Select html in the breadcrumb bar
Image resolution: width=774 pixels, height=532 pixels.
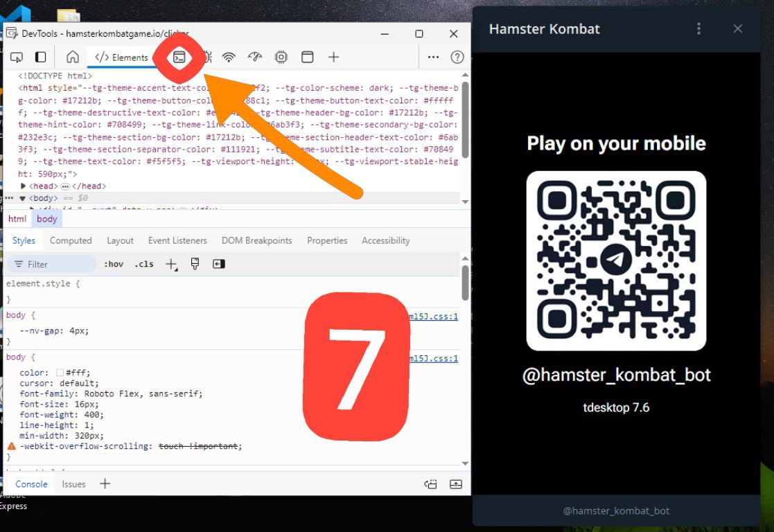(17, 219)
